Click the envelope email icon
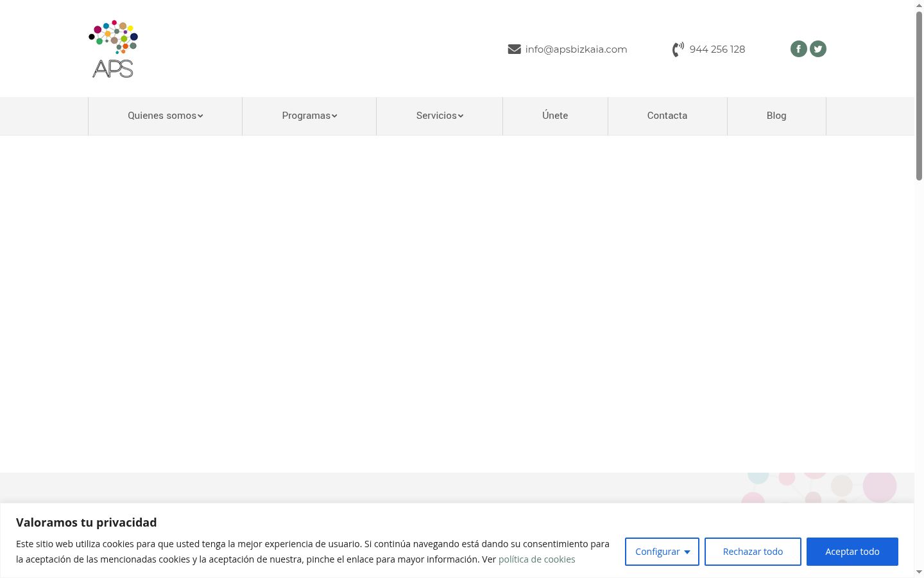Viewport: 924px width, 578px height. pos(514,49)
